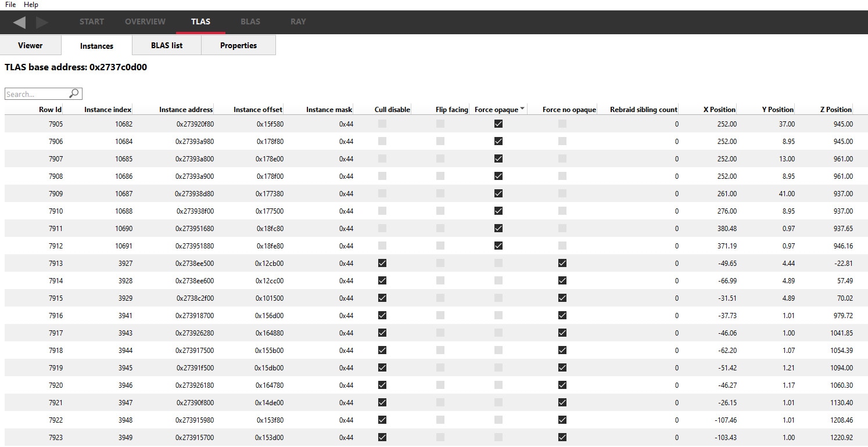Click the search magnifier icon

(74, 93)
